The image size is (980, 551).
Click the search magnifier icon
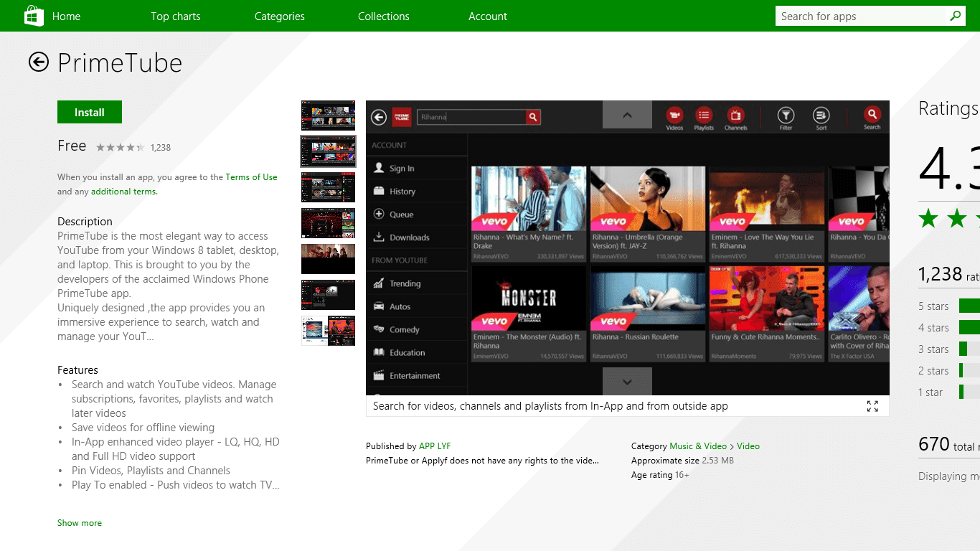955,16
